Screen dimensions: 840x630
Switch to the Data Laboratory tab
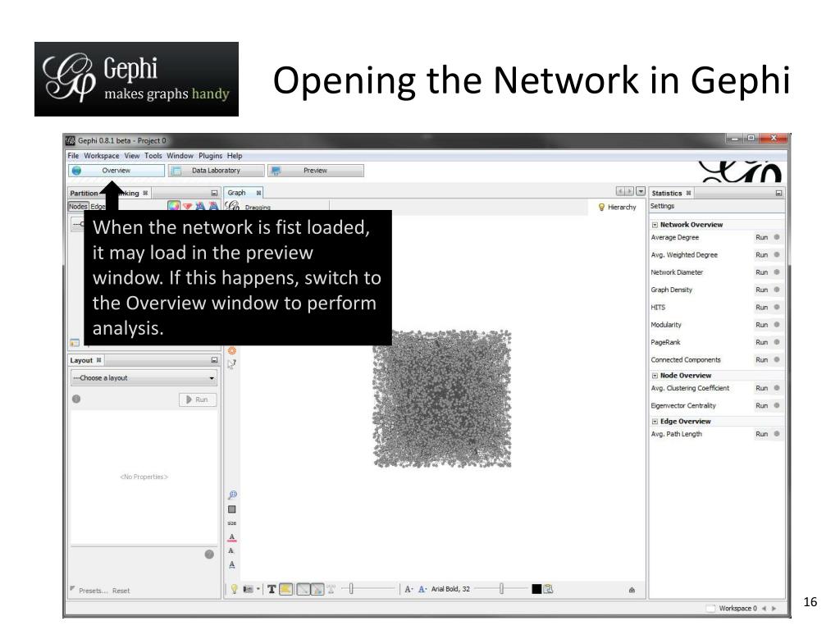click(x=216, y=171)
